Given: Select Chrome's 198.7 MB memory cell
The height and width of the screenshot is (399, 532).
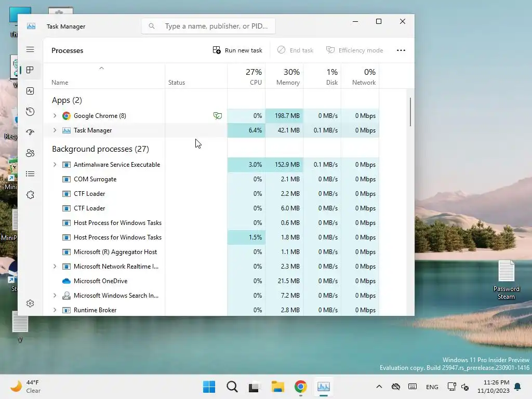Looking at the screenshot, I should pyautogui.click(x=284, y=116).
